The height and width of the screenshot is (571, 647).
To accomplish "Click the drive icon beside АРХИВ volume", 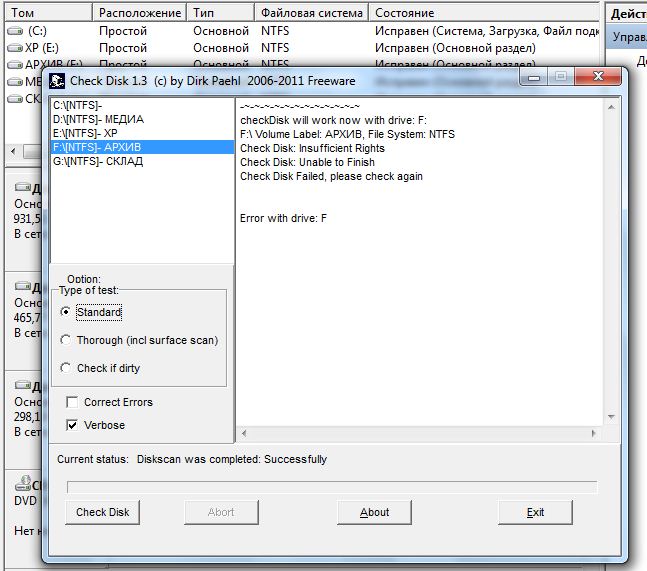I will pyautogui.click(x=16, y=65).
